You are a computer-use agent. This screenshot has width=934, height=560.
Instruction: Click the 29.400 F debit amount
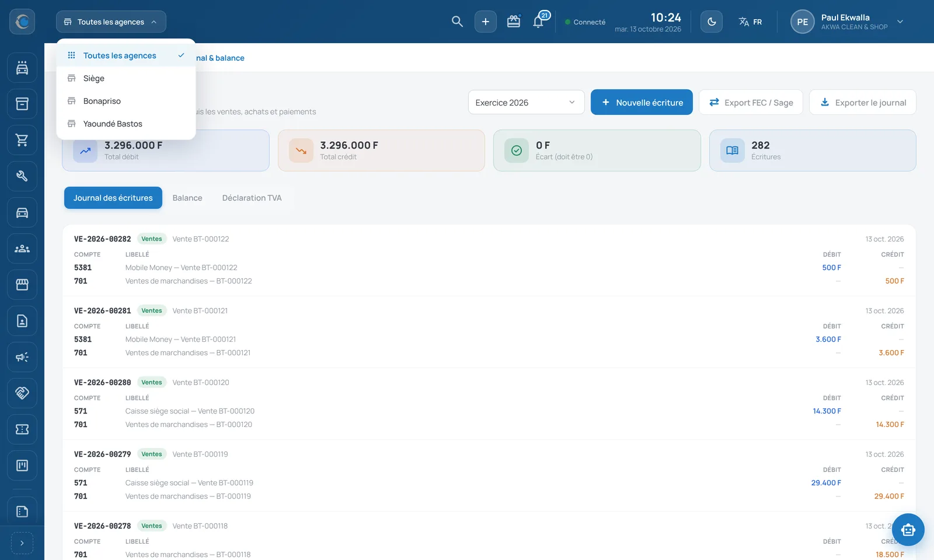[826, 483]
